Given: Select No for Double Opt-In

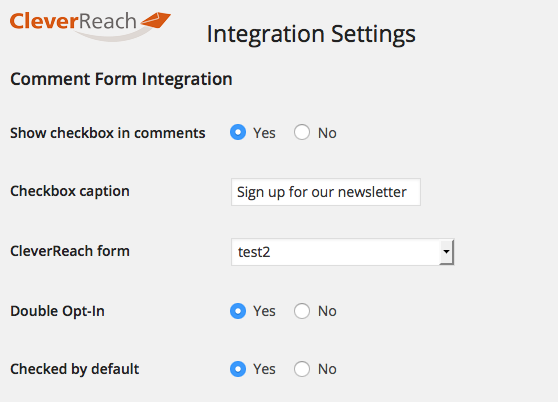Looking at the screenshot, I should (302, 311).
